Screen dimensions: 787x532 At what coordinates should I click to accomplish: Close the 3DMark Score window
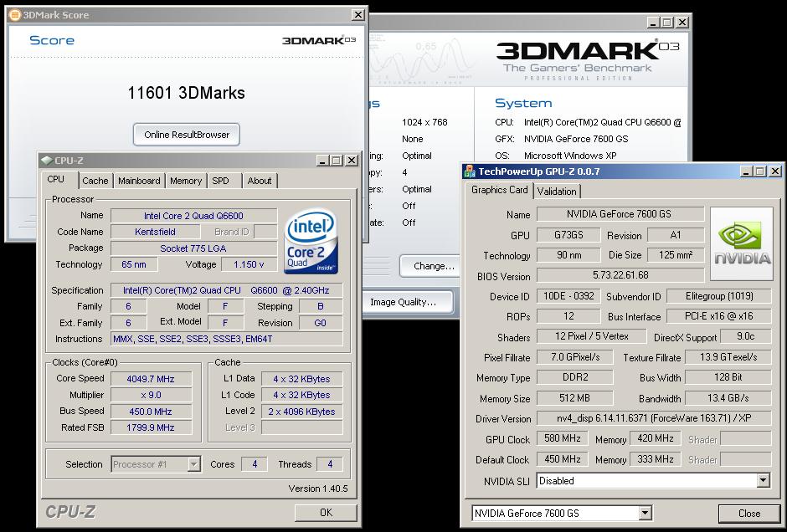[x=357, y=14]
